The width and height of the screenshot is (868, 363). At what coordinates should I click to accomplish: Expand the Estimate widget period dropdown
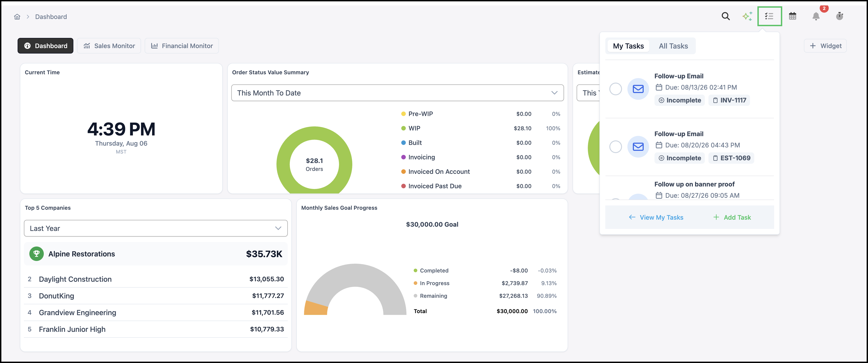click(x=588, y=93)
